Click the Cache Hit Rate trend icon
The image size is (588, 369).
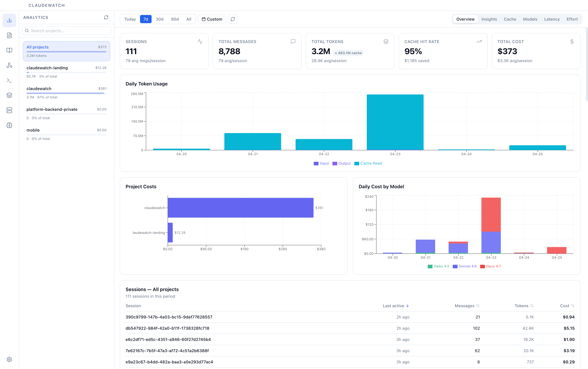click(x=479, y=42)
